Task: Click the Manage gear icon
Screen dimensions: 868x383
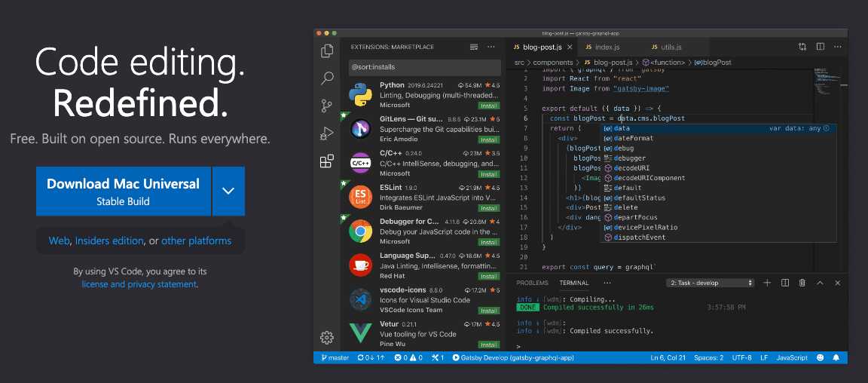Action: pos(327,337)
